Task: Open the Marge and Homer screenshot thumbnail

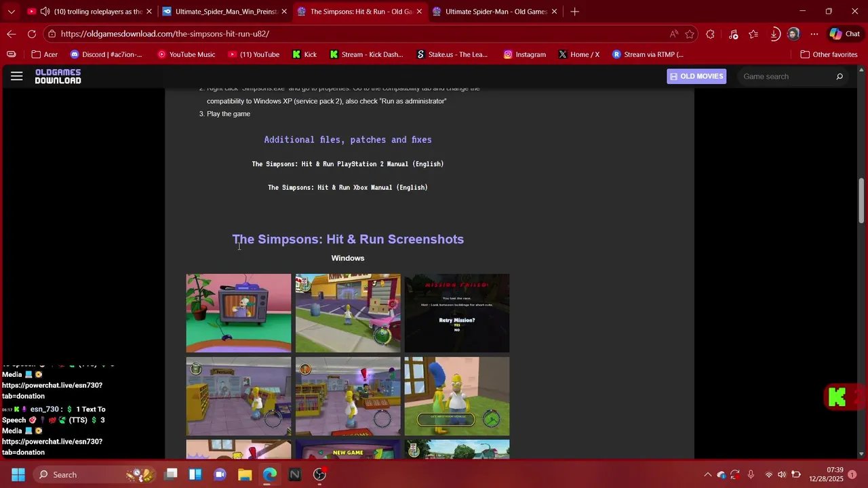Action: point(457,396)
